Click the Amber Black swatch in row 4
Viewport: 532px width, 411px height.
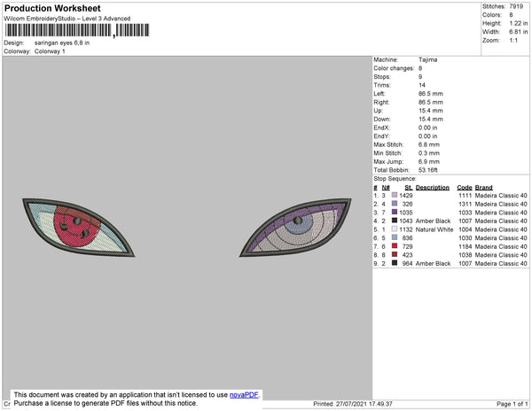coord(395,221)
